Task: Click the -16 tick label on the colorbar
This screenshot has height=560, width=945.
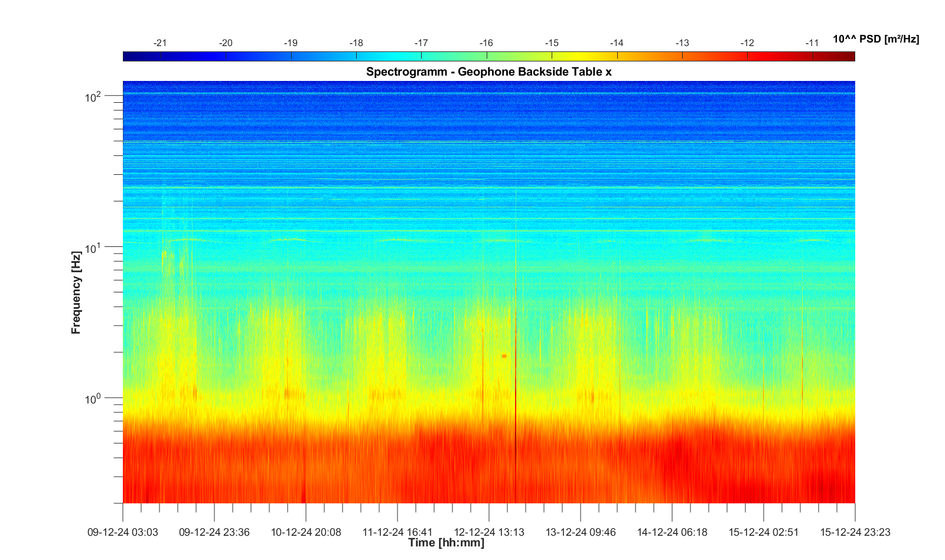Action: tap(486, 43)
